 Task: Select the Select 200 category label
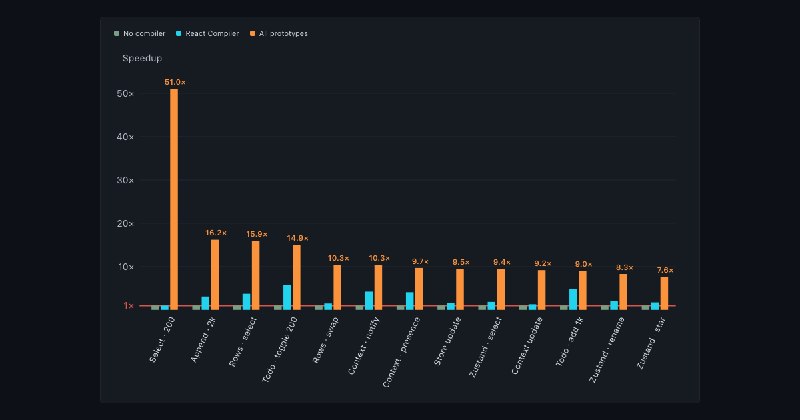point(162,339)
